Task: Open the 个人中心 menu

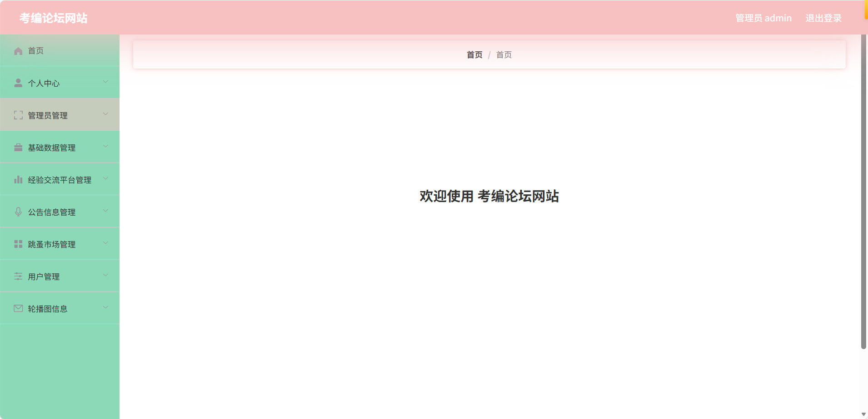Action: [x=60, y=83]
